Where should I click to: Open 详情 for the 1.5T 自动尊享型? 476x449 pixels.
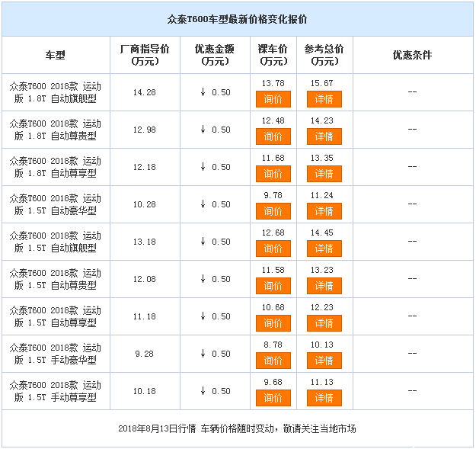pos(324,323)
